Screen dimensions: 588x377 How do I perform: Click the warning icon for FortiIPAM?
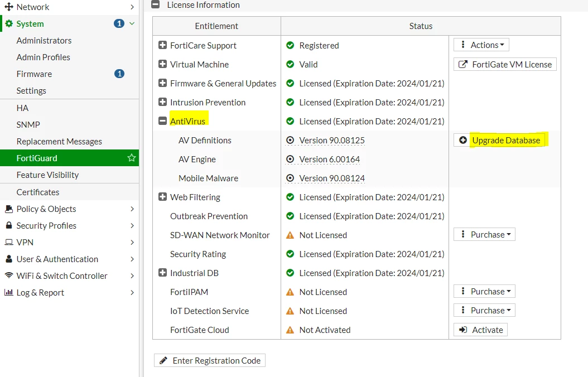pos(290,292)
